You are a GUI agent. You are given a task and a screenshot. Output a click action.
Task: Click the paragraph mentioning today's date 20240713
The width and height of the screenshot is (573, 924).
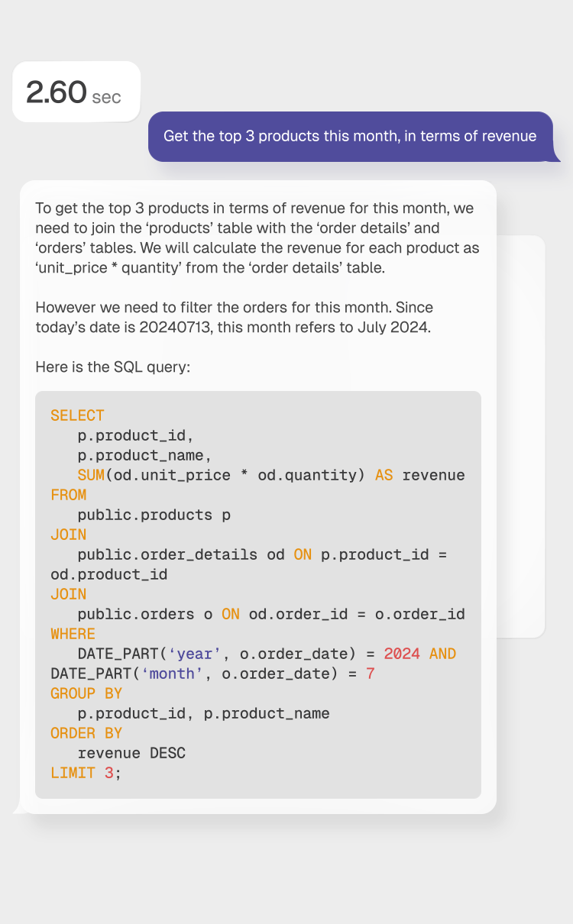pyautogui.click(x=234, y=317)
